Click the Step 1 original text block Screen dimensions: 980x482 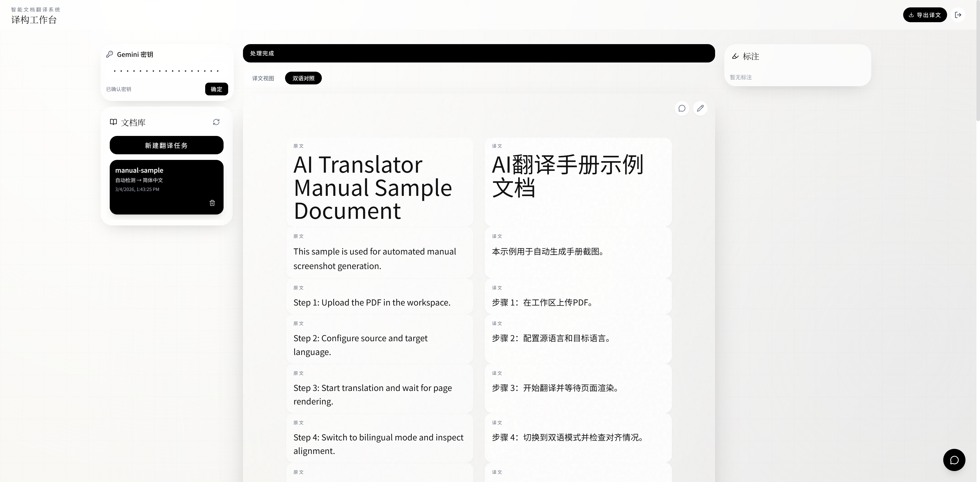point(380,298)
